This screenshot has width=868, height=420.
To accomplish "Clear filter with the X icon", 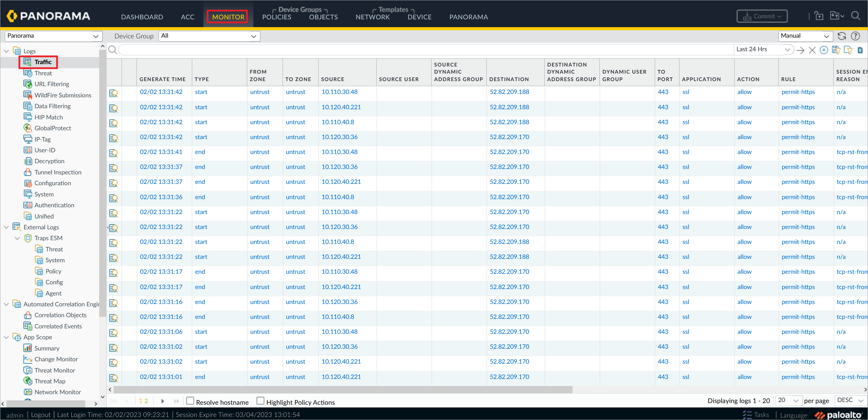I will [x=812, y=50].
